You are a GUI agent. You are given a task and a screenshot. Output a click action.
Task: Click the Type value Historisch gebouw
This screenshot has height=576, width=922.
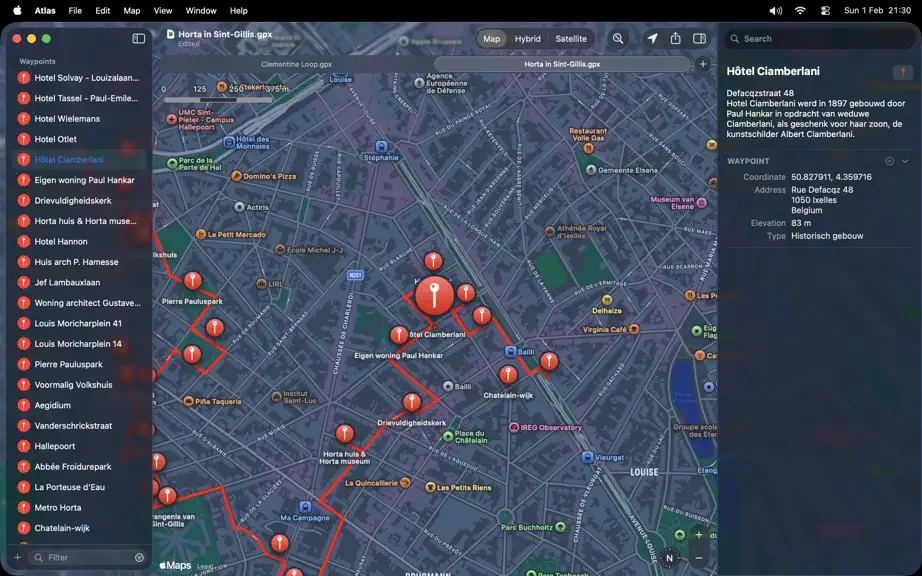click(x=827, y=236)
